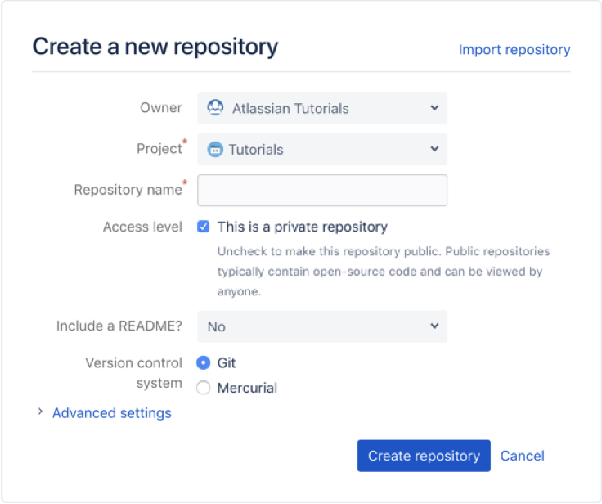
Task: Click the Project field label
Action: (x=159, y=149)
